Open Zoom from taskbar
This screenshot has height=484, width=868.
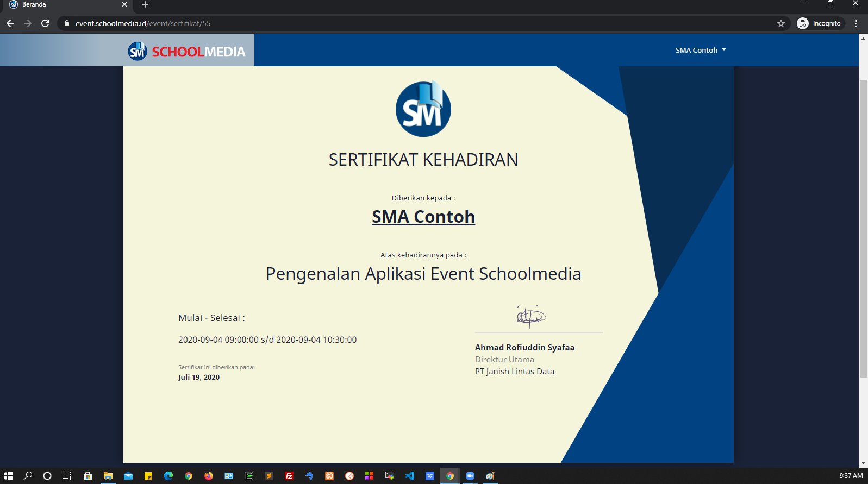pyautogui.click(x=470, y=476)
